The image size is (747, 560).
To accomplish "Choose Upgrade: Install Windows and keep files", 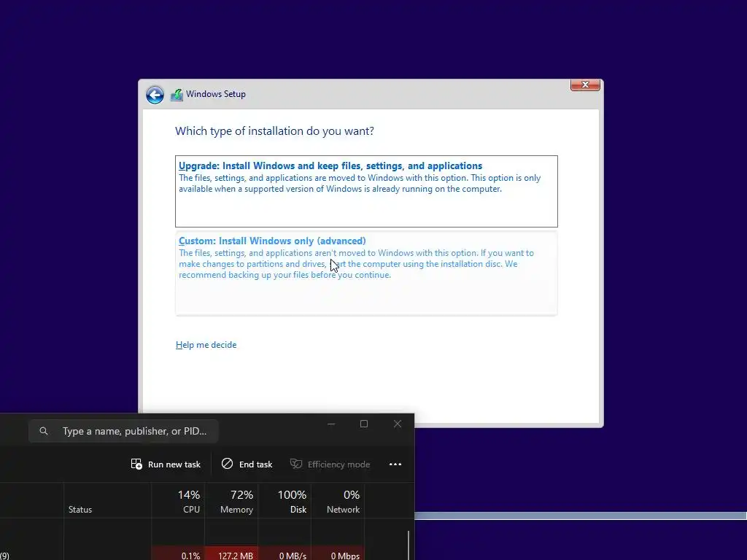I will click(366, 191).
